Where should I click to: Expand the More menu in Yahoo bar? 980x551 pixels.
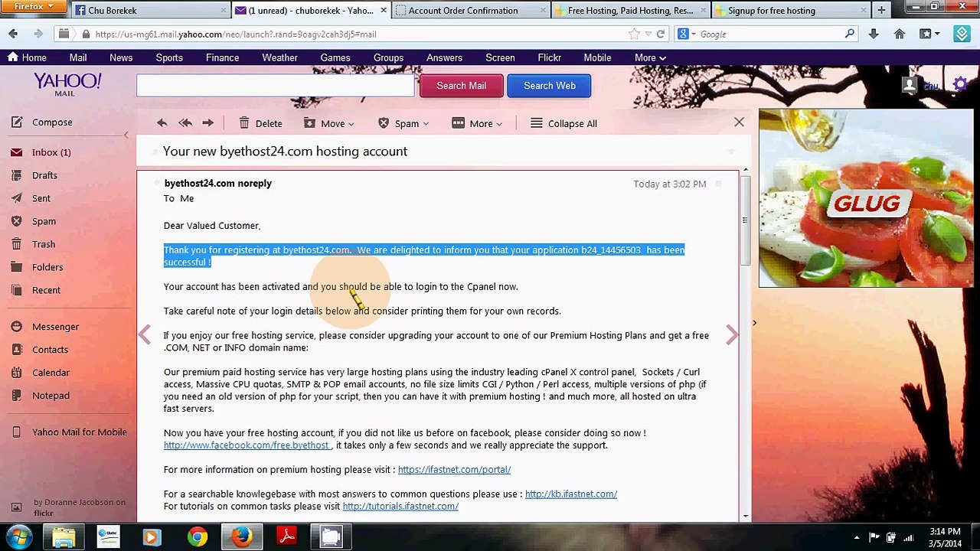[x=650, y=57]
